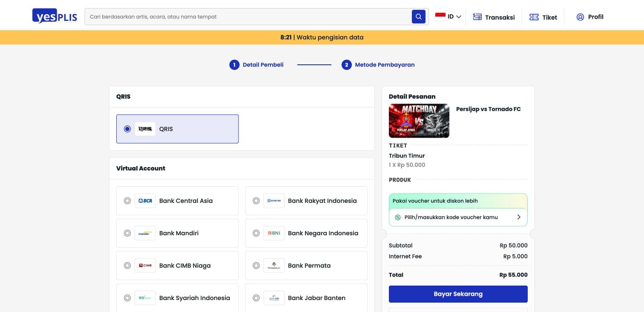This screenshot has width=644, height=312.
Task: Click the blue search magnifier button
Action: tap(419, 17)
